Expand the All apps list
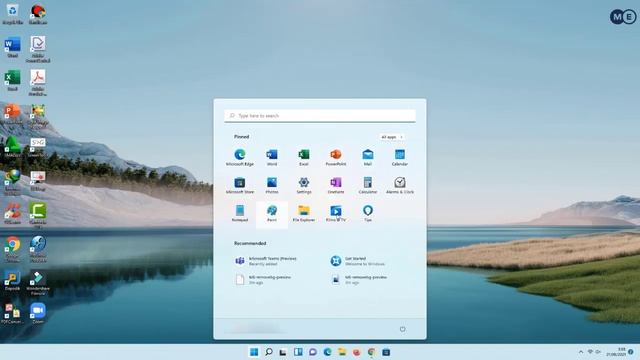Viewport: 640px width, 360px height. pos(392,137)
